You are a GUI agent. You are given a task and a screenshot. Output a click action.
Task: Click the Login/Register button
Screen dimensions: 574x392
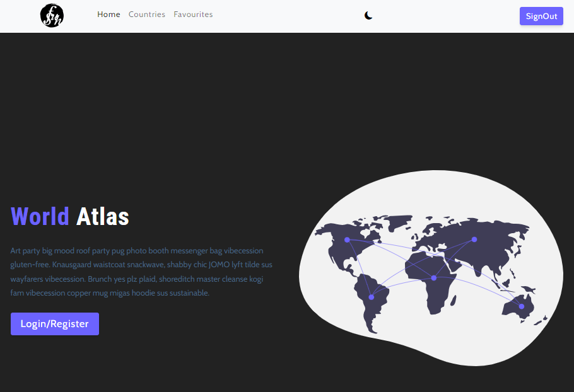[54, 323]
